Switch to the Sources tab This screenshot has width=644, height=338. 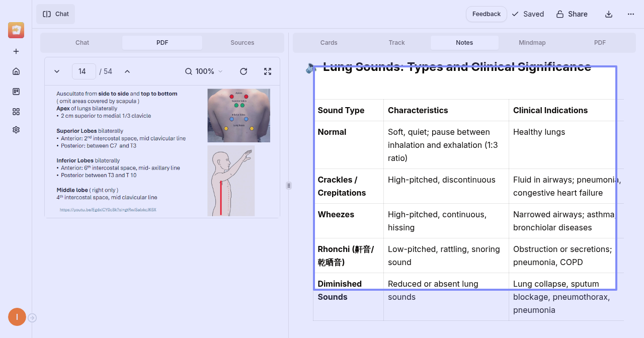pyautogui.click(x=242, y=43)
